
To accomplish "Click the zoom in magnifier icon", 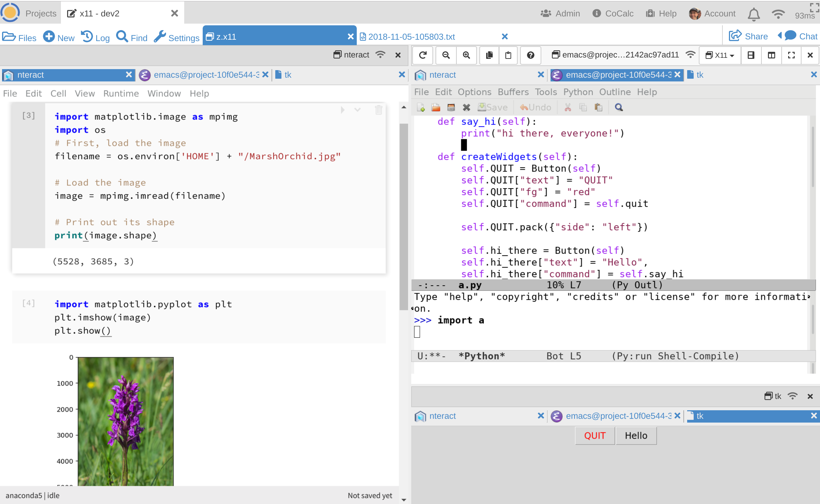I will 466,55.
